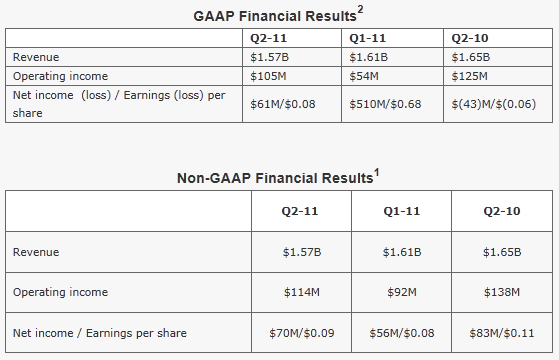Screen dimensions: 559x360
Task: Click the GAAP Financial Results heading
Action: (278, 15)
